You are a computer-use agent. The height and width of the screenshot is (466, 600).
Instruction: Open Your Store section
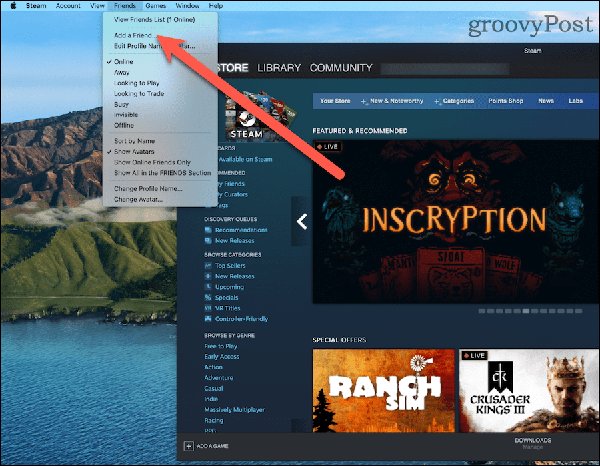tap(335, 101)
